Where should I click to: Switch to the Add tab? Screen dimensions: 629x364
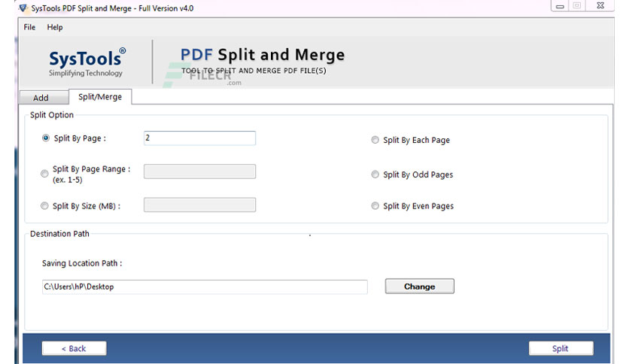[44, 98]
